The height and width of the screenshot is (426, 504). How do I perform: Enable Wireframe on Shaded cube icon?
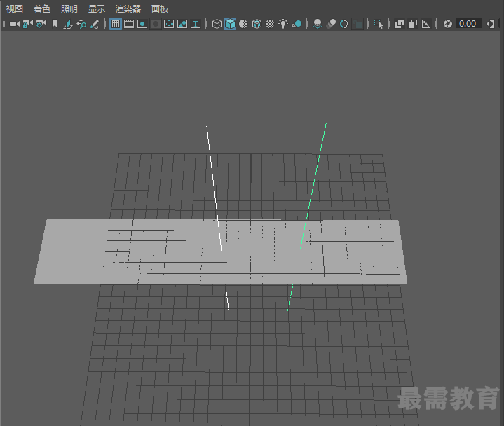257,24
